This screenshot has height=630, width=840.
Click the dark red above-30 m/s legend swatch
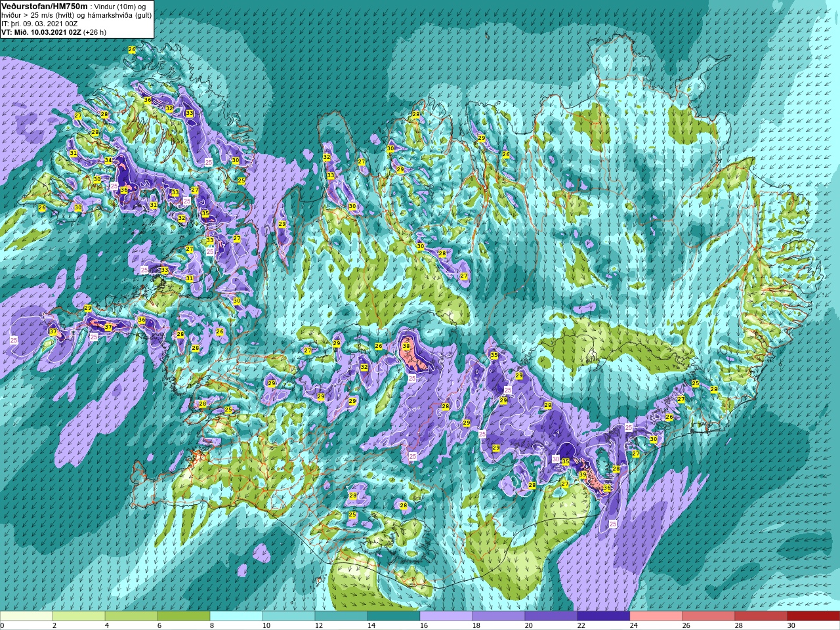point(814,616)
